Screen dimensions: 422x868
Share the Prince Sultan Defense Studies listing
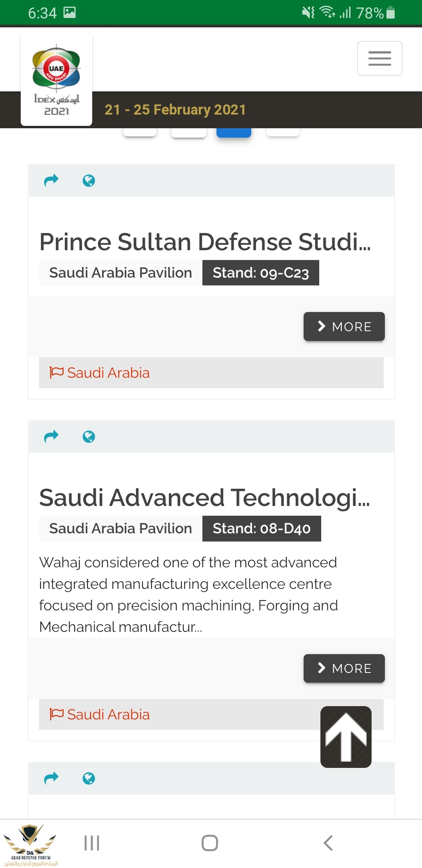(x=51, y=180)
